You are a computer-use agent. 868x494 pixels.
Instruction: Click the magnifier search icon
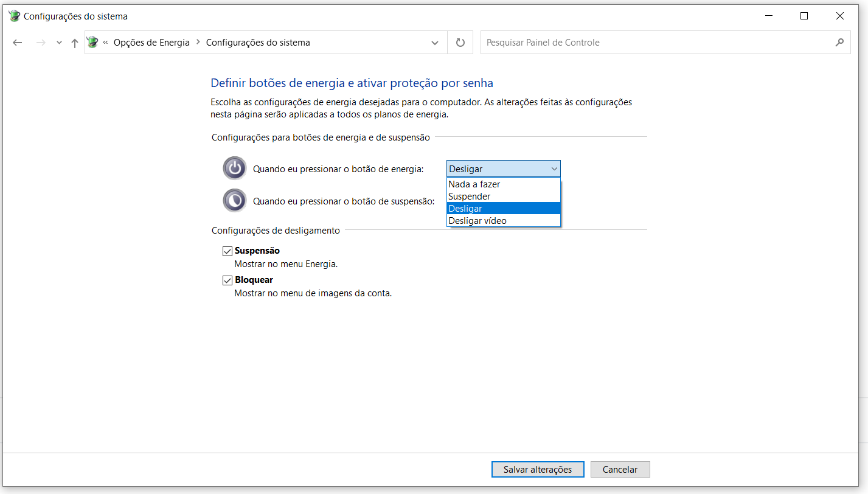(x=839, y=43)
